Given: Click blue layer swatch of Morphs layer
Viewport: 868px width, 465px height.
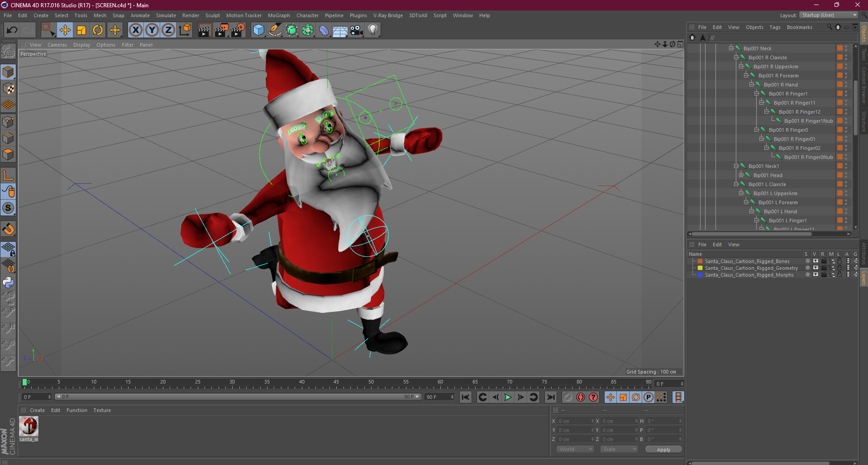Looking at the screenshot, I should [x=700, y=275].
